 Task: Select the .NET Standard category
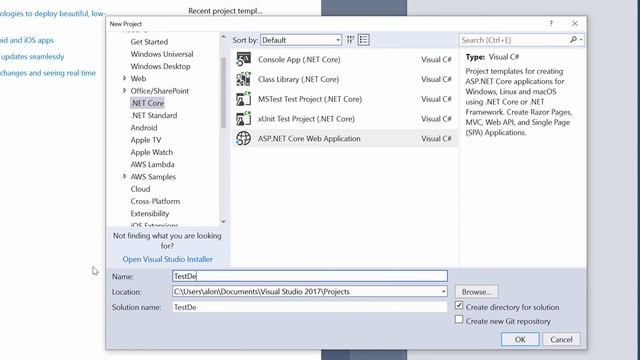(x=154, y=115)
